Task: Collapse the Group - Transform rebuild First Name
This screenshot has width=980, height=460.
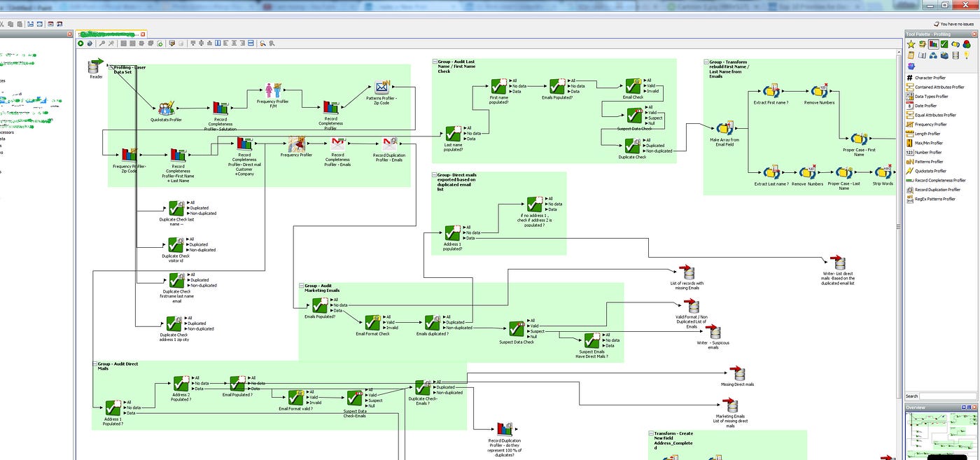Action: tap(706, 62)
